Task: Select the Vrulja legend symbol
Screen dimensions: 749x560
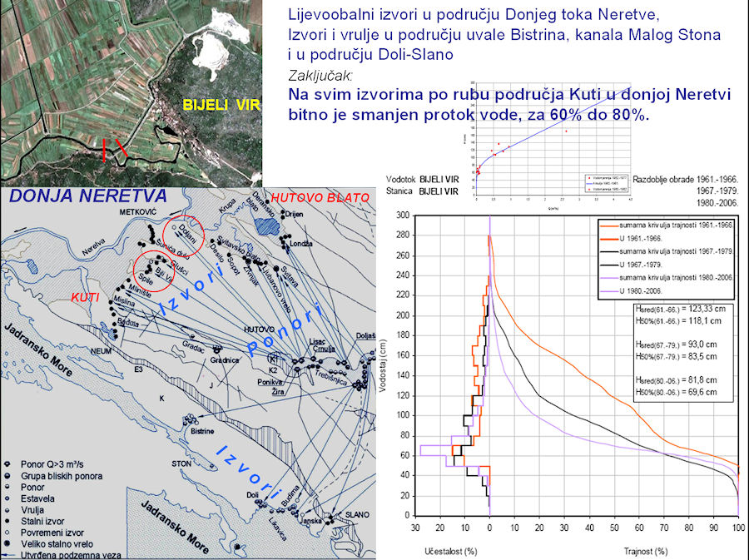Action: (x=8, y=509)
